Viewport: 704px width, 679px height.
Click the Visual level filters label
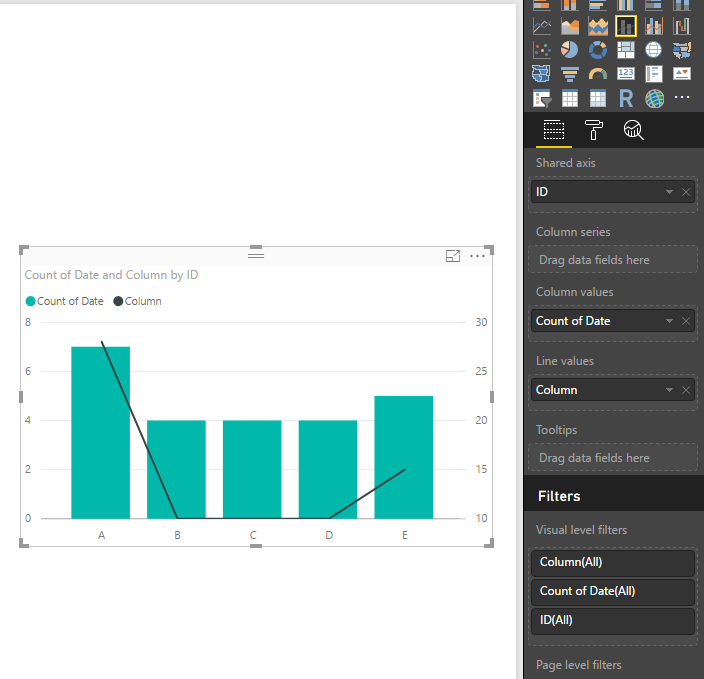tap(581, 530)
